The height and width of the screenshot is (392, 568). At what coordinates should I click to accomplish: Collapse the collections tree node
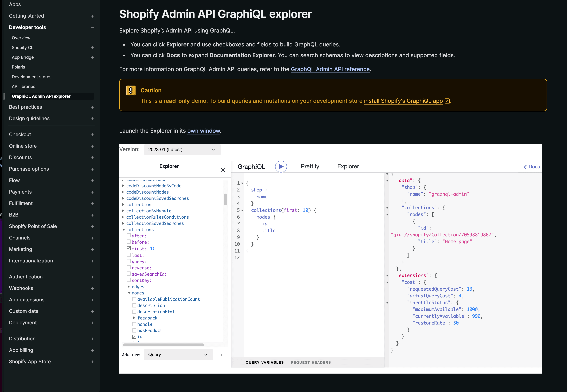tap(124, 229)
